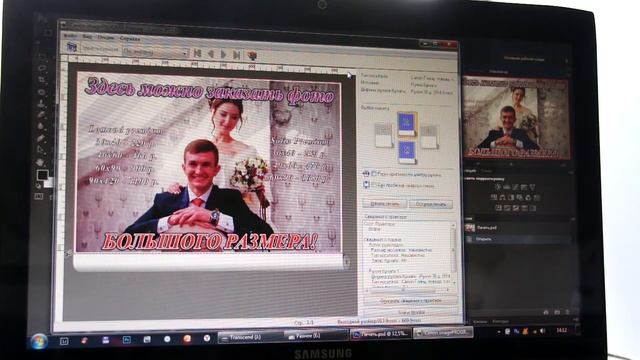
Task: Select the 'Печать.psd' snapshot in History panel
Action: 518,228
